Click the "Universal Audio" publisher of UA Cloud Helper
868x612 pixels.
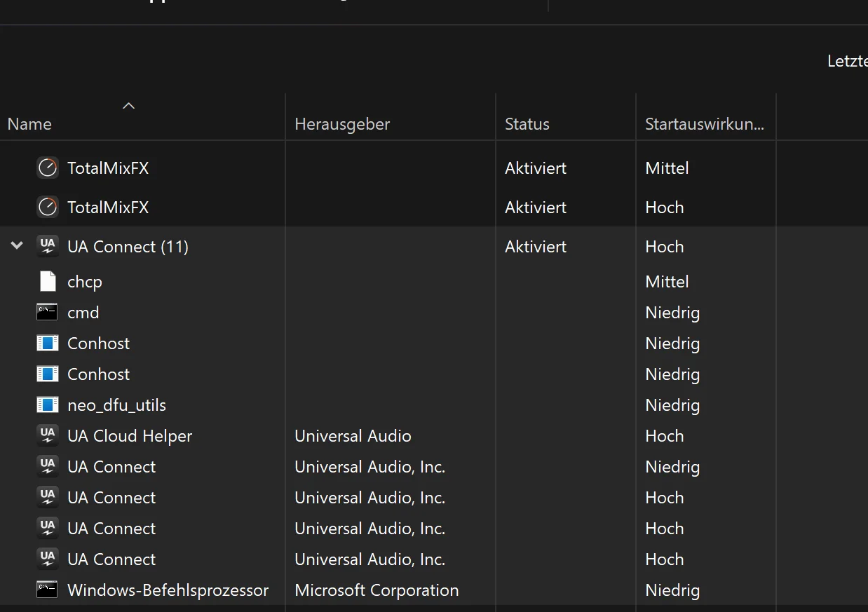click(353, 436)
